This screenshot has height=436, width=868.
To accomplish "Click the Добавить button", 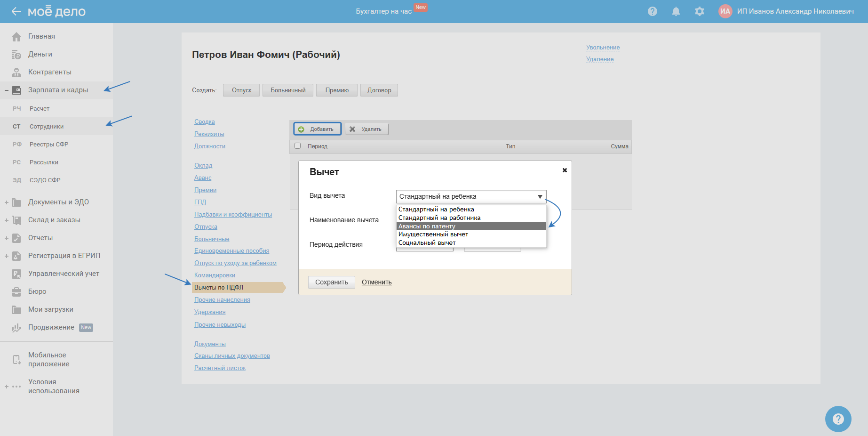I will click(x=318, y=129).
